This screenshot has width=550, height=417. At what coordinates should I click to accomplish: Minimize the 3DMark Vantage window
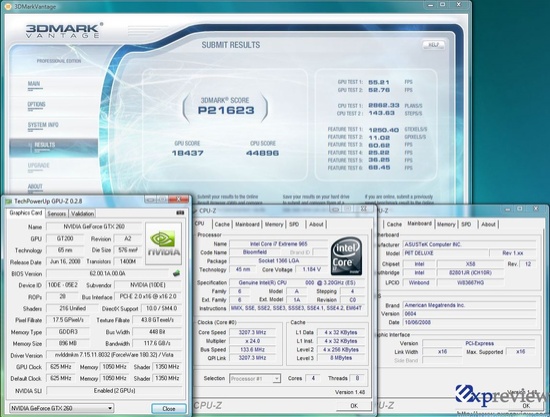coord(430,5)
